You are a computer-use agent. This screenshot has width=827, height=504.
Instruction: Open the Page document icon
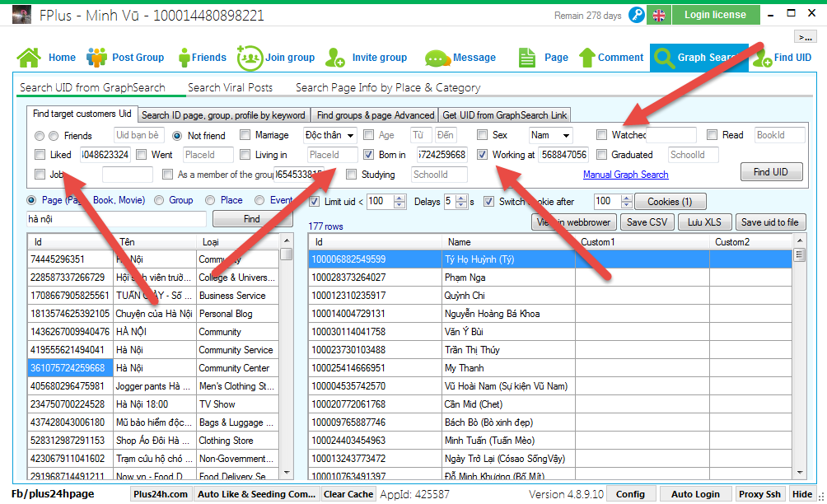[527, 58]
